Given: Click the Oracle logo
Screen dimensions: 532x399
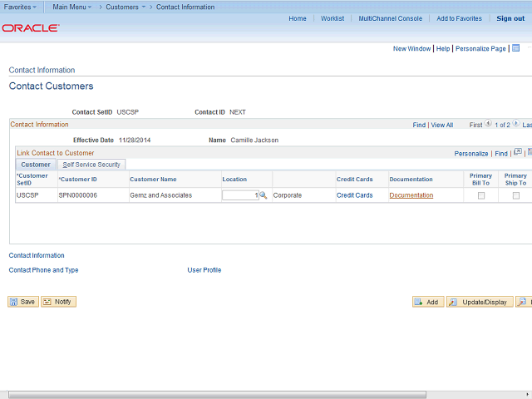Looking at the screenshot, I should (31, 27).
